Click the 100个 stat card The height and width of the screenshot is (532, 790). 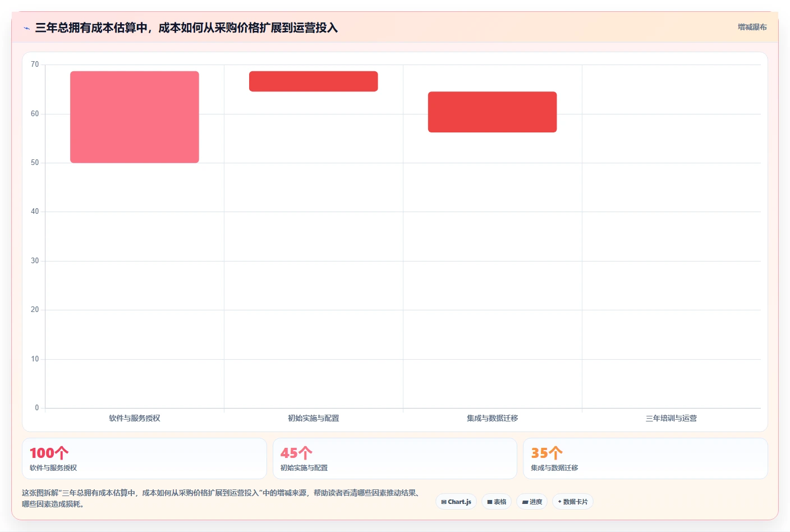[x=144, y=458]
